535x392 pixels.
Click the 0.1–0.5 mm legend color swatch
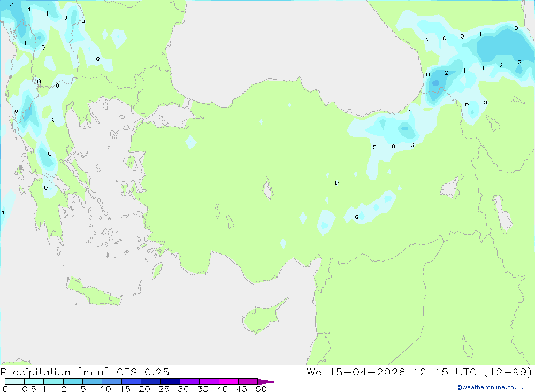pos(14,381)
